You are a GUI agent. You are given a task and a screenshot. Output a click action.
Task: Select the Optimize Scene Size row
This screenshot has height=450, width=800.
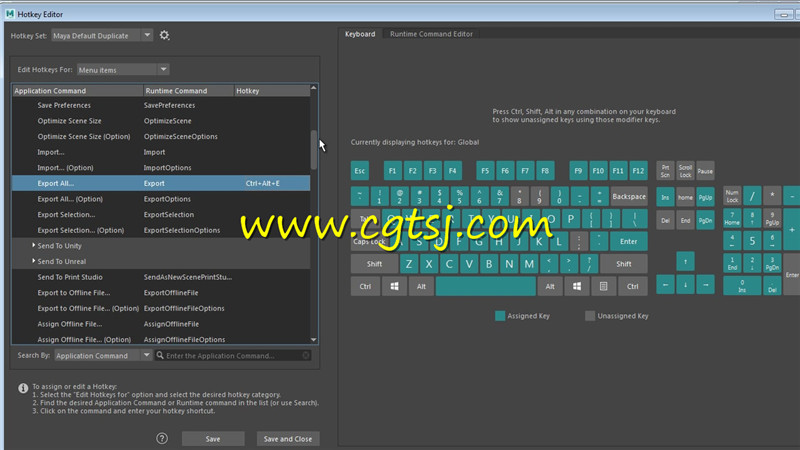[161, 121]
